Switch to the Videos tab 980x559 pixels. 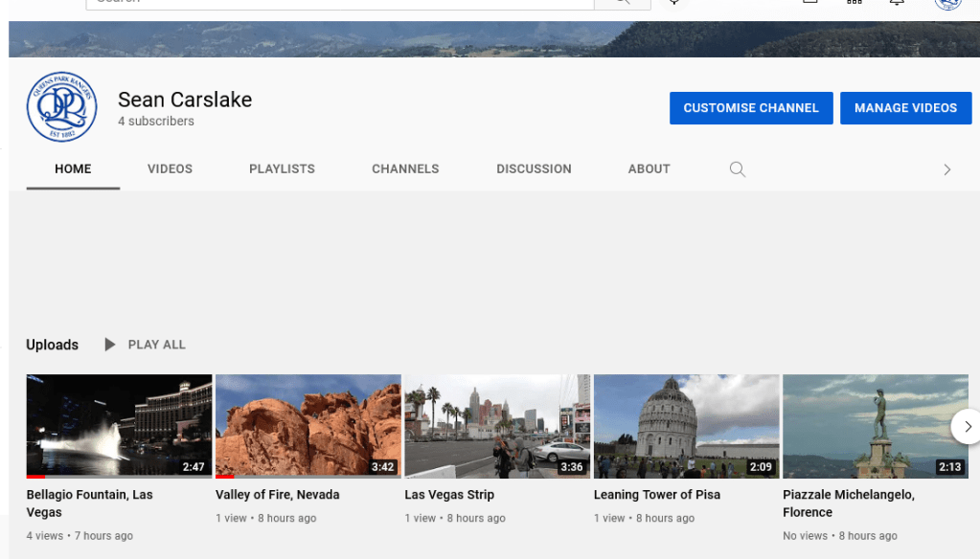tap(170, 169)
